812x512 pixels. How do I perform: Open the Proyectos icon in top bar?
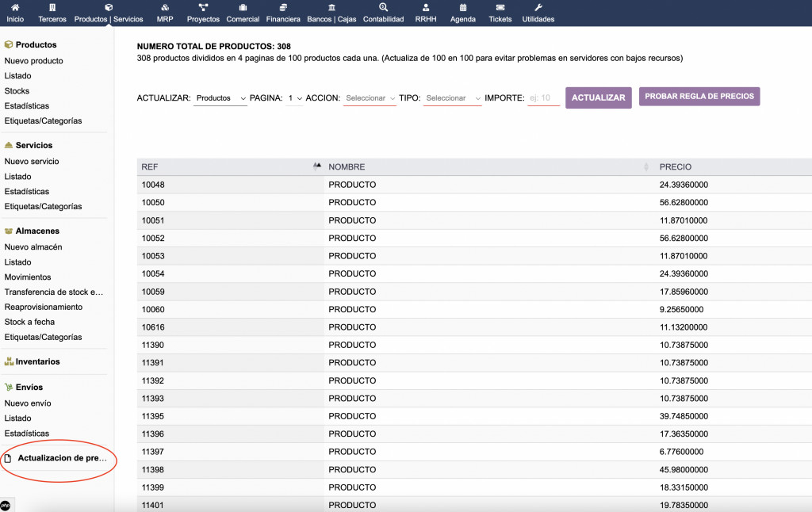point(203,7)
